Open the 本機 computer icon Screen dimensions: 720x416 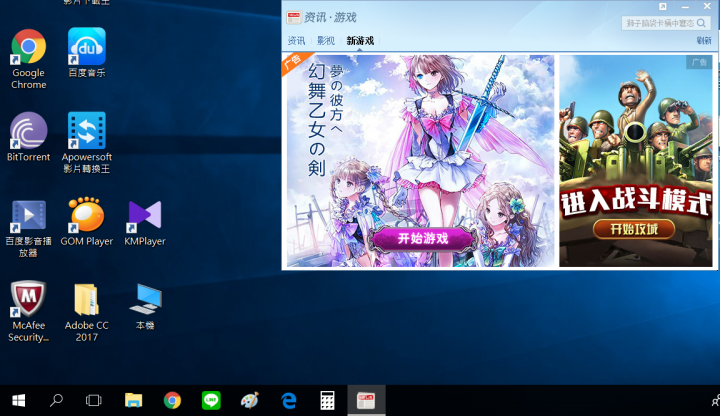pos(145,307)
